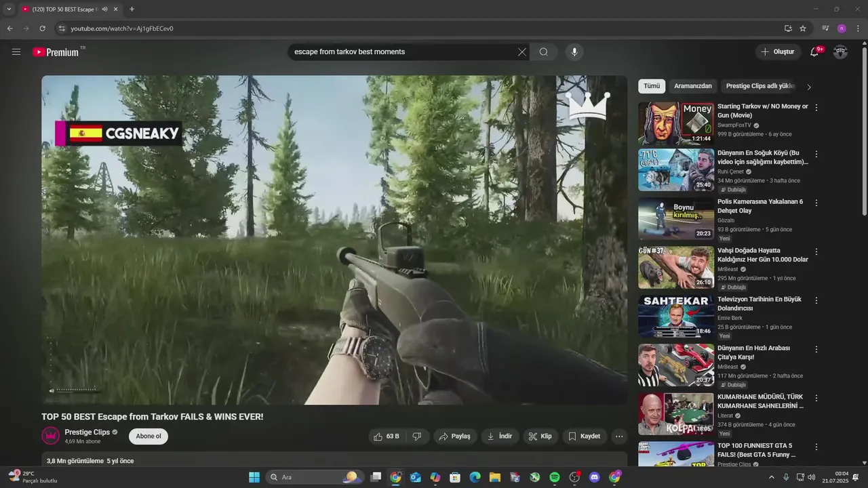Open options for KUMARHANE MÜDÜRÜ video
This screenshot has height=488, width=868.
(816, 398)
